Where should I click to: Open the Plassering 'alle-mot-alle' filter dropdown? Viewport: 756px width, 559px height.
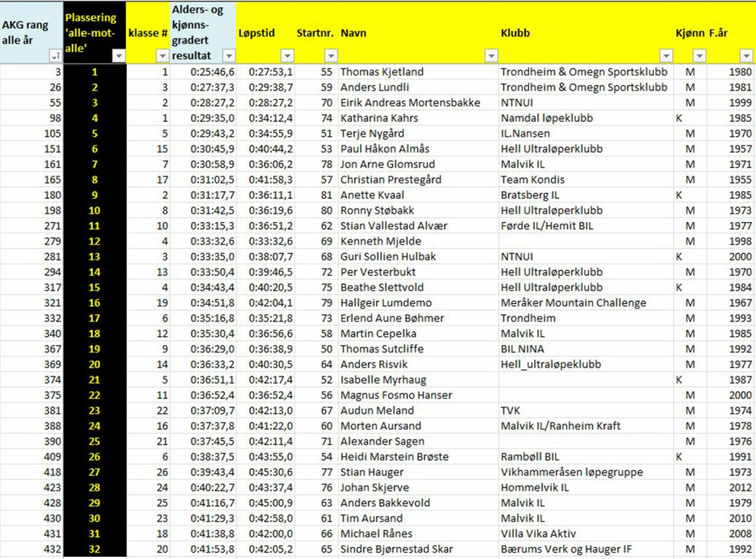click(118, 56)
